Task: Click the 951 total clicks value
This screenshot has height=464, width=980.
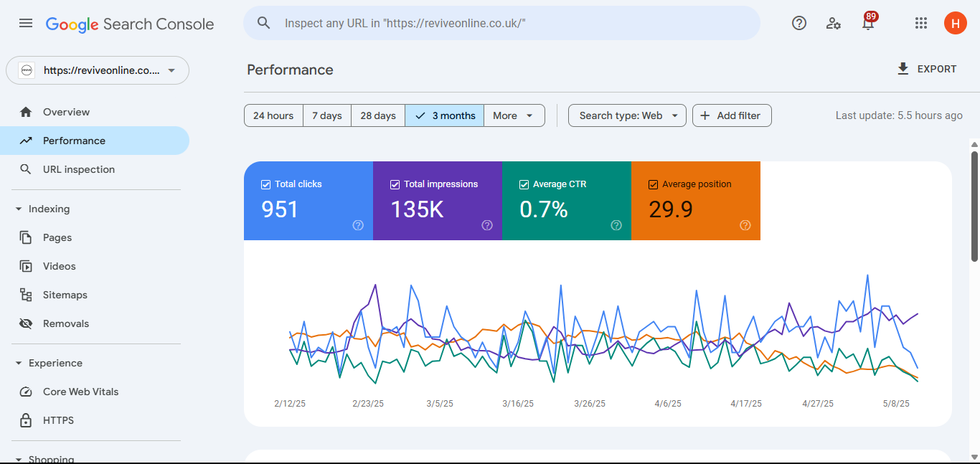Action: point(280,209)
